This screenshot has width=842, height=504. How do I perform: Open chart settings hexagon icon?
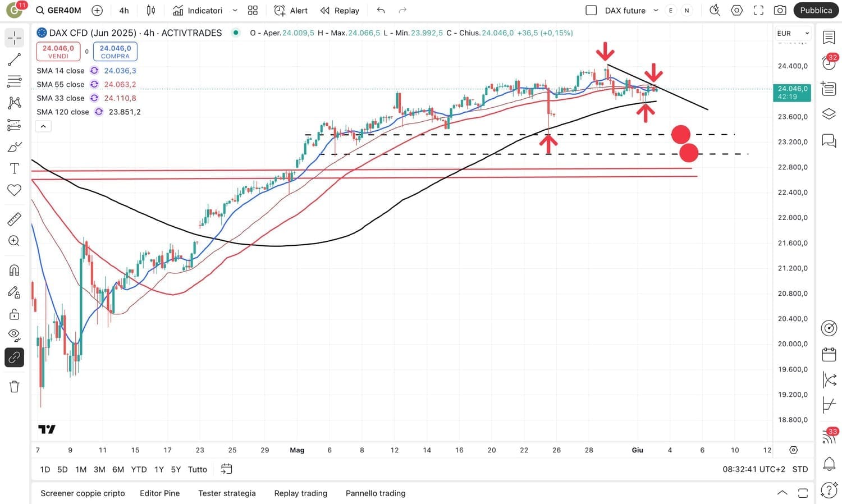736,10
